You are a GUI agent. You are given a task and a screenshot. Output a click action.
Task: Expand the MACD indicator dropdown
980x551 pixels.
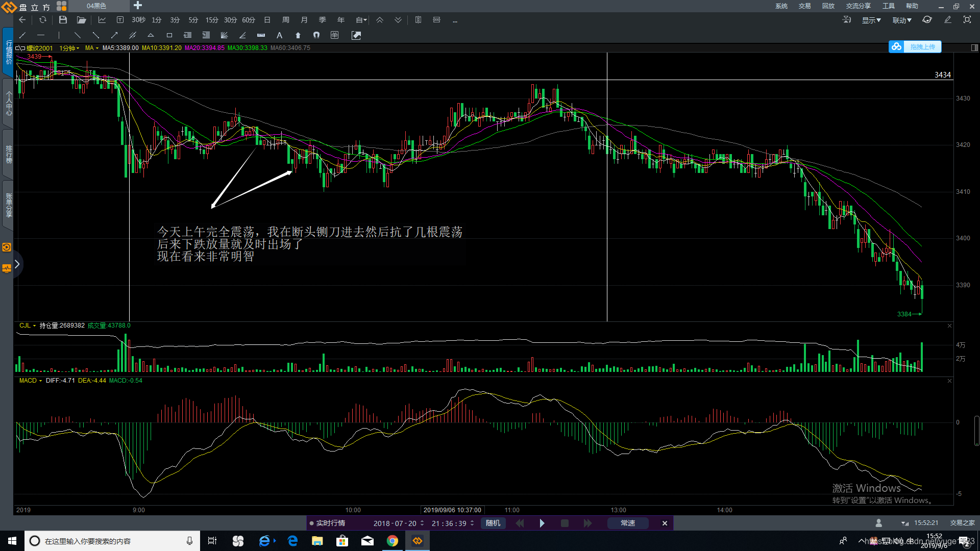[x=31, y=381]
